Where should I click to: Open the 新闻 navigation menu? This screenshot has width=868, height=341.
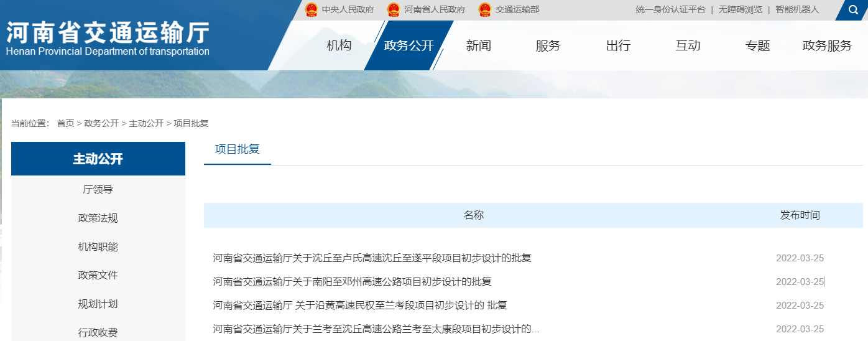click(479, 45)
